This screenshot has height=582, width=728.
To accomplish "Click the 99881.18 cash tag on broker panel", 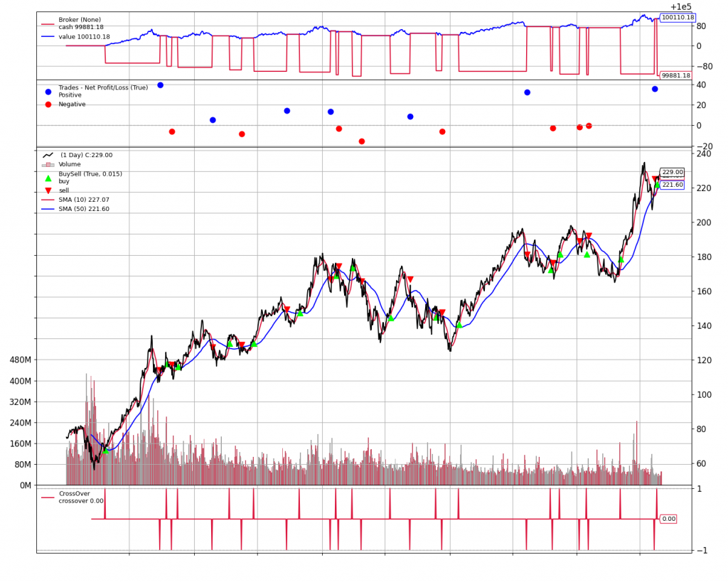I will coord(675,75).
